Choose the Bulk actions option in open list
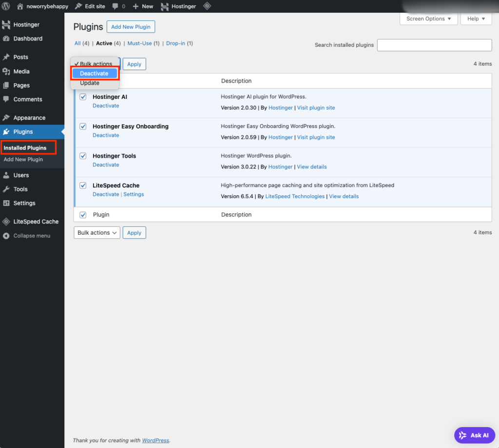This screenshot has width=499, height=448. 95,64
